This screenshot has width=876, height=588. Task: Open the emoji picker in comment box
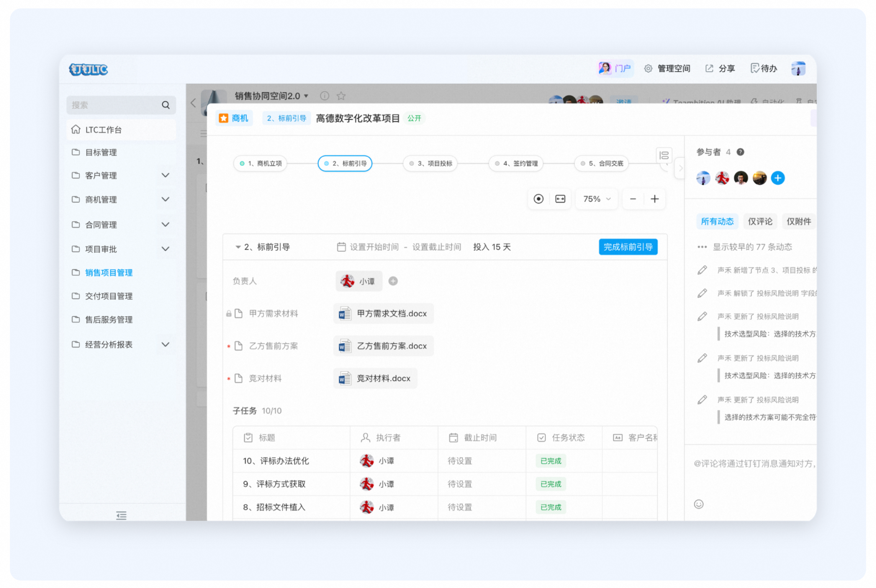click(699, 504)
